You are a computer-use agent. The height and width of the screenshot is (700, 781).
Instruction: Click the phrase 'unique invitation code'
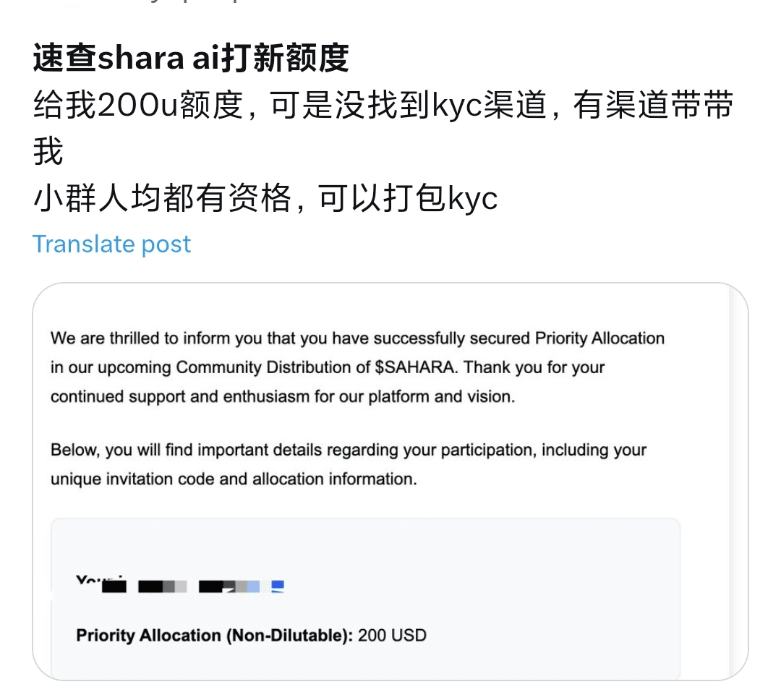[x=129, y=479]
